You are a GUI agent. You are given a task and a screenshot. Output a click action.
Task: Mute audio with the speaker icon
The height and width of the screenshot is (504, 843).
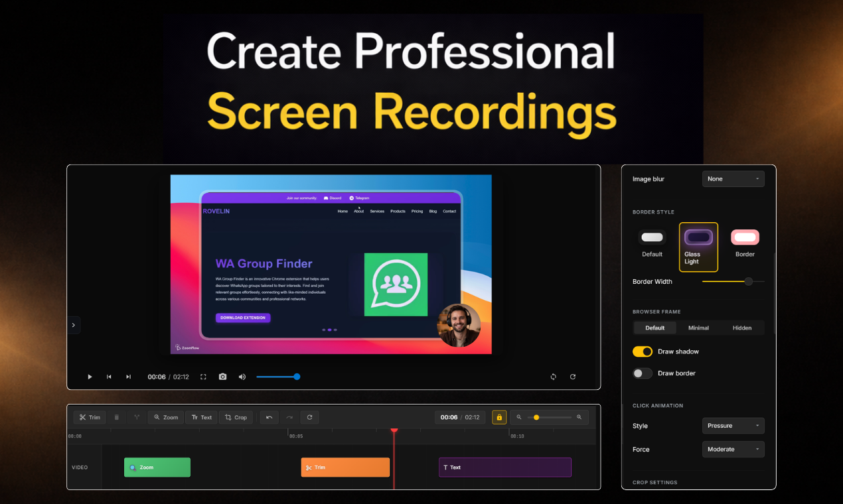pos(242,377)
